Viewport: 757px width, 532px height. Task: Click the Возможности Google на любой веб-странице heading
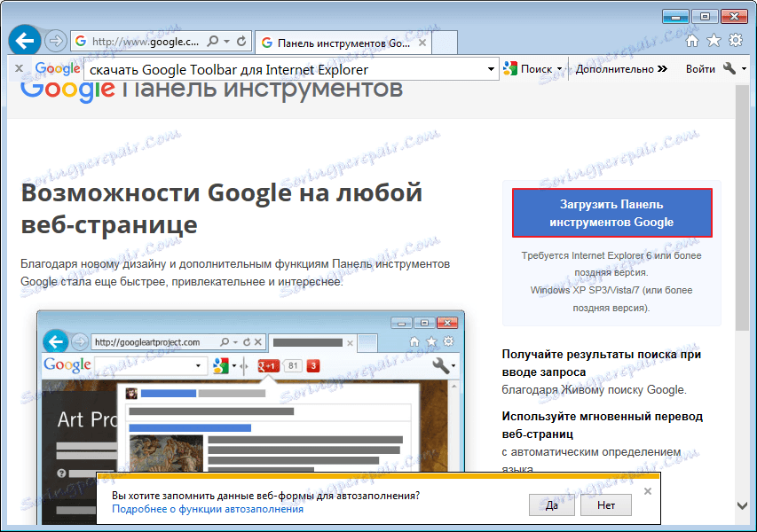[222, 208]
